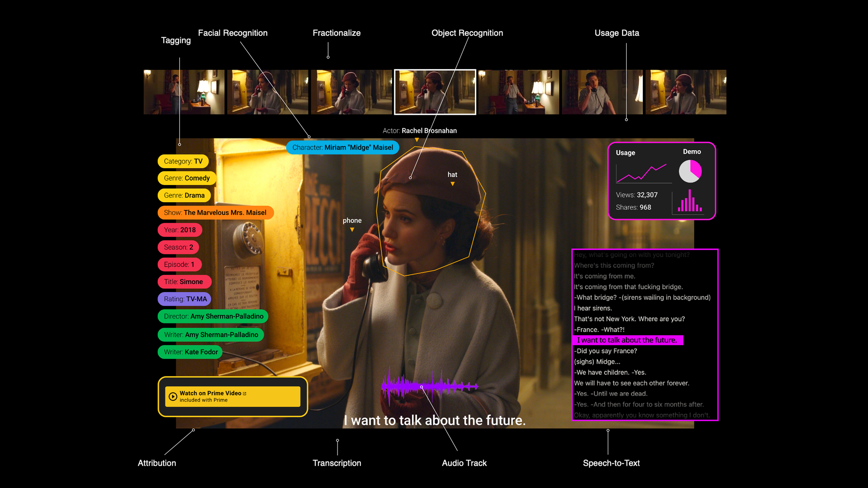The width and height of the screenshot is (868, 488).
Task: Click the play icon on Watch on Prime Video
Action: pyautogui.click(x=173, y=396)
